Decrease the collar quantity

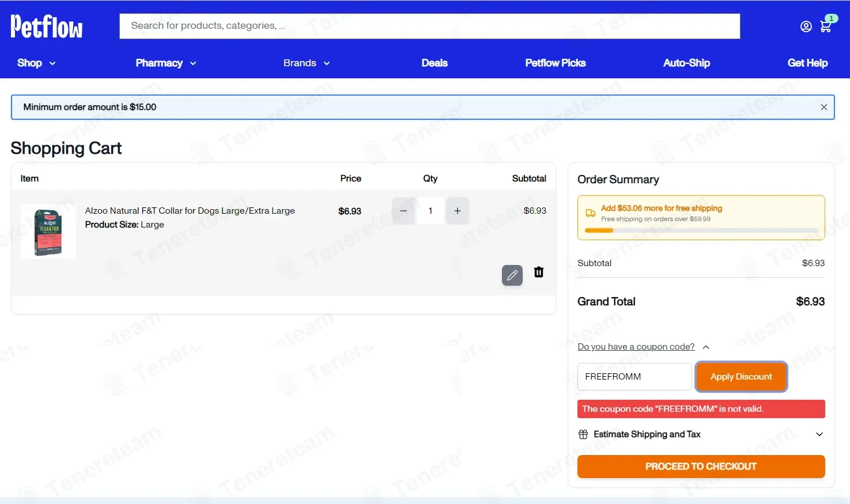point(403,211)
